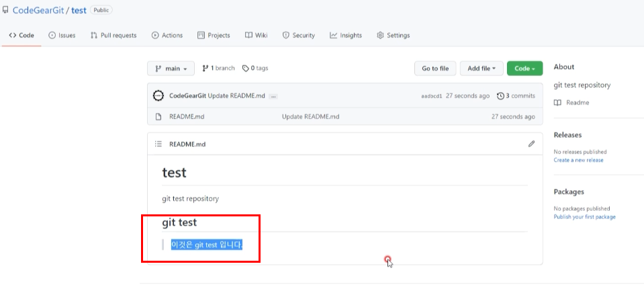Open README table of contents list icon

[x=158, y=144]
